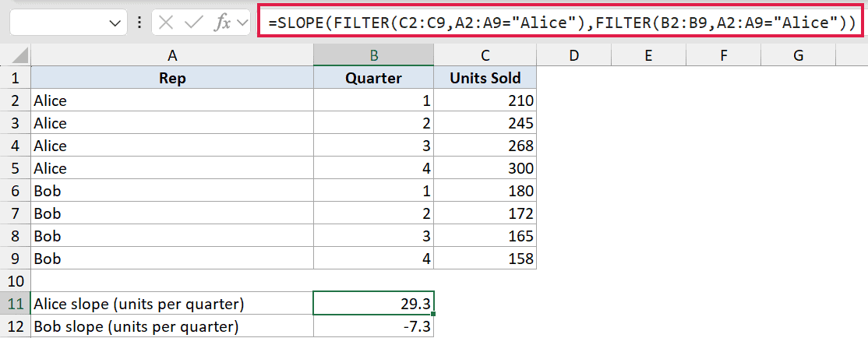Select row 2 header
This screenshot has height=338, width=868.
(15, 100)
